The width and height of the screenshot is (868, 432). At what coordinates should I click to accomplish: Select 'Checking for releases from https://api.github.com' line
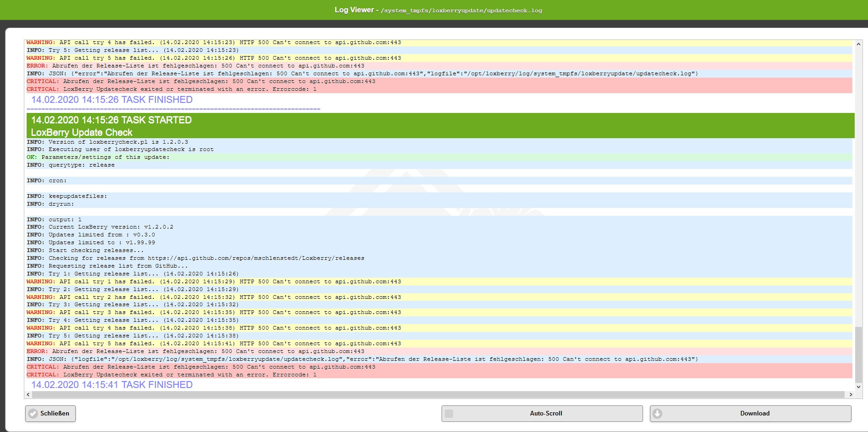tap(439, 258)
